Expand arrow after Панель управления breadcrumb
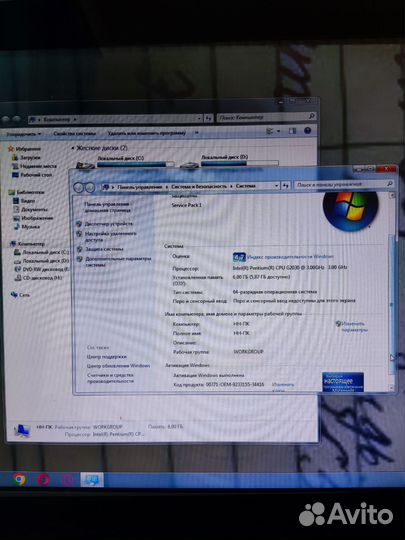Screen dimensions: 405x540 (167, 187)
